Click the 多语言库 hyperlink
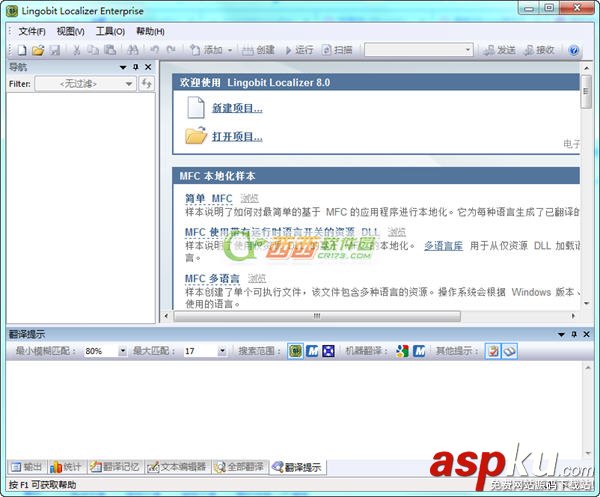The image size is (600, 497). (443, 246)
